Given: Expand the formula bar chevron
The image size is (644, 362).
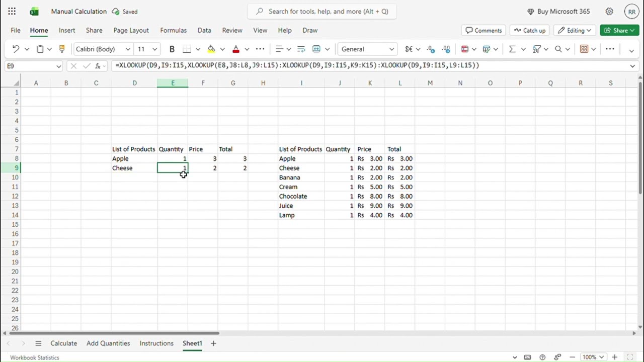Looking at the screenshot, I should [x=632, y=66].
